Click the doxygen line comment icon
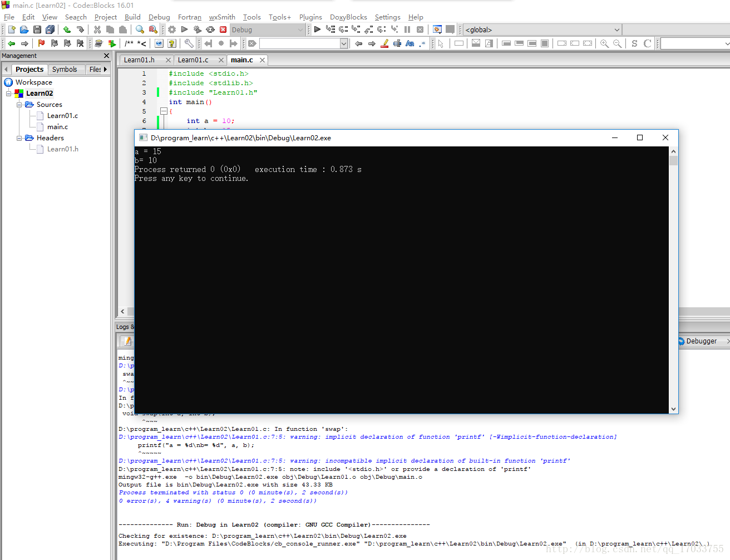The width and height of the screenshot is (730, 560). tap(142, 43)
